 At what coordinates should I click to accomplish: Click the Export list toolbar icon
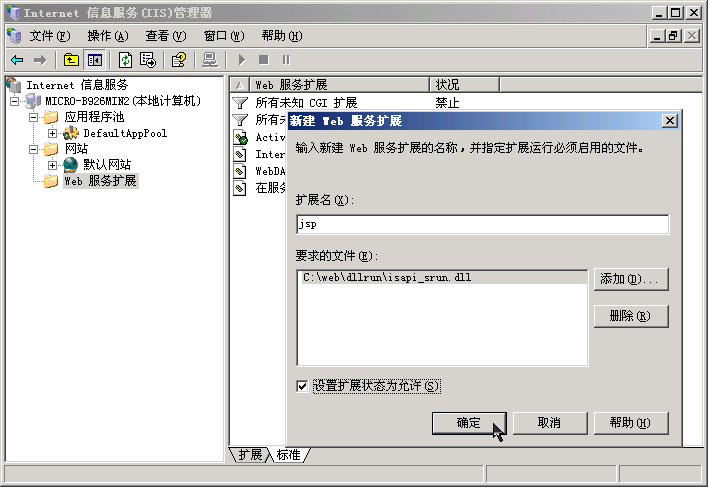pyautogui.click(x=148, y=60)
